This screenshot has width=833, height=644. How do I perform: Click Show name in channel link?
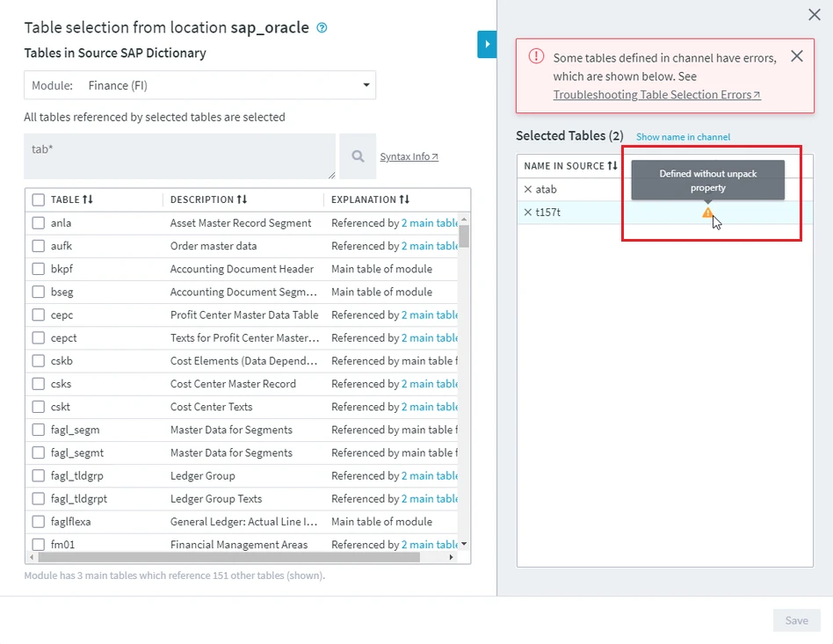pyautogui.click(x=683, y=137)
